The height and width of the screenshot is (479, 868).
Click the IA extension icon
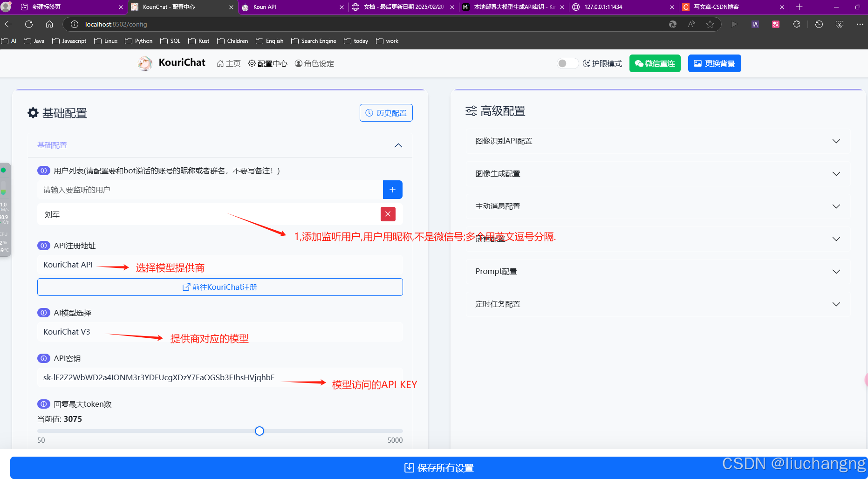755,24
